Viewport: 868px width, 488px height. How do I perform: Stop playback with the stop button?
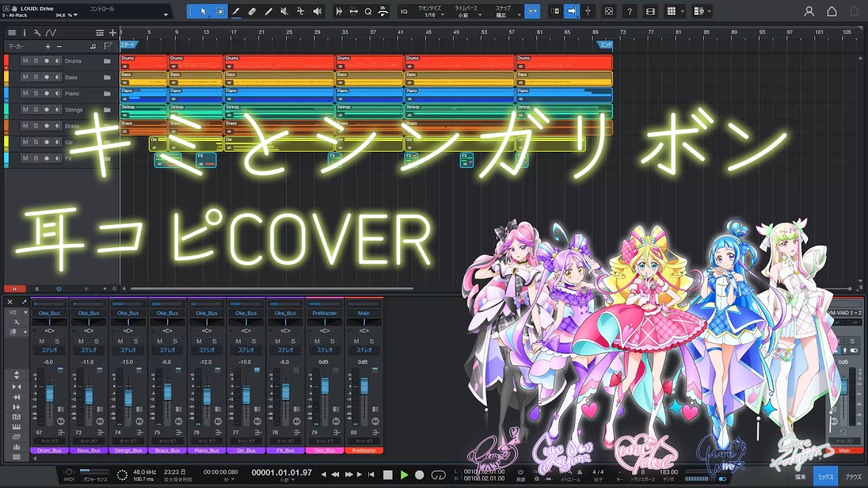(x=389, y=475)
